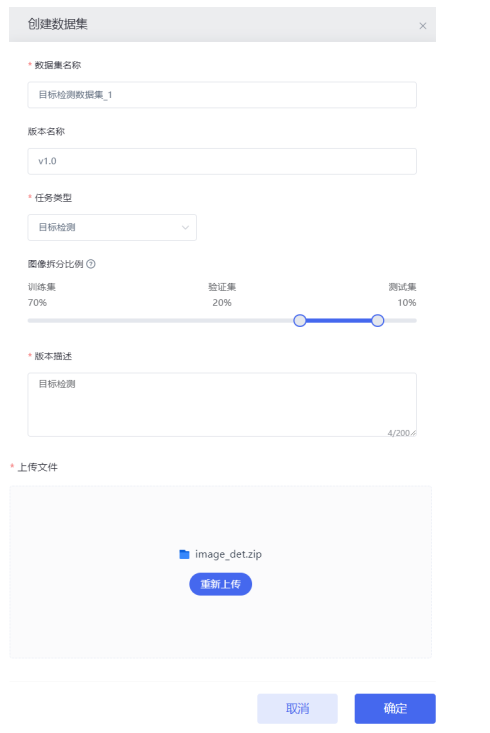
Task: Click the gray track right of the second handle
Action: 400,321
